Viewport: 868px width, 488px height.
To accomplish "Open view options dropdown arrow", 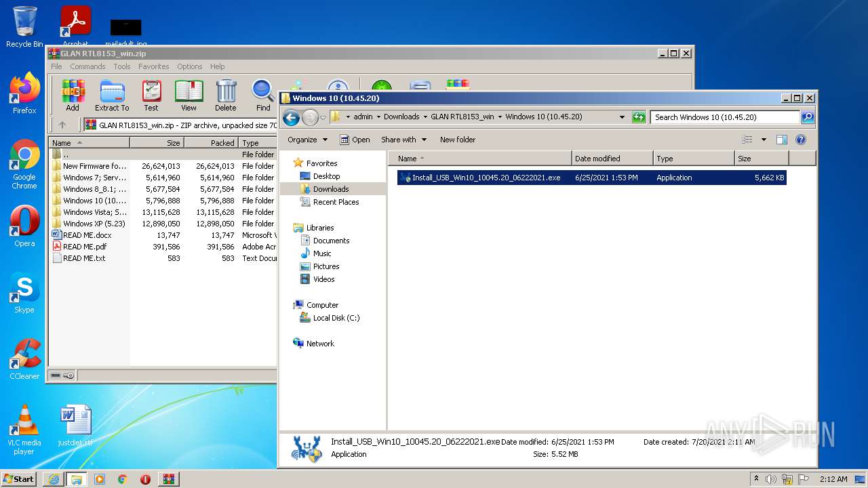I will [x=764, y=140].
